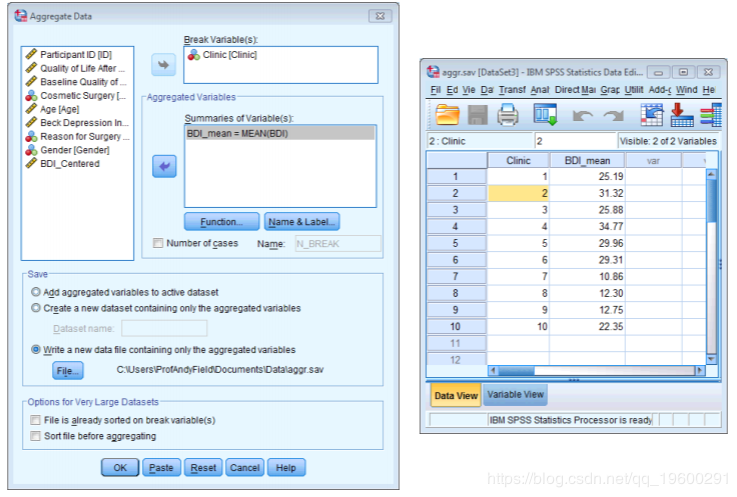Confirm aggregation with OK button

pyautogui.click(x=120, y=467)
